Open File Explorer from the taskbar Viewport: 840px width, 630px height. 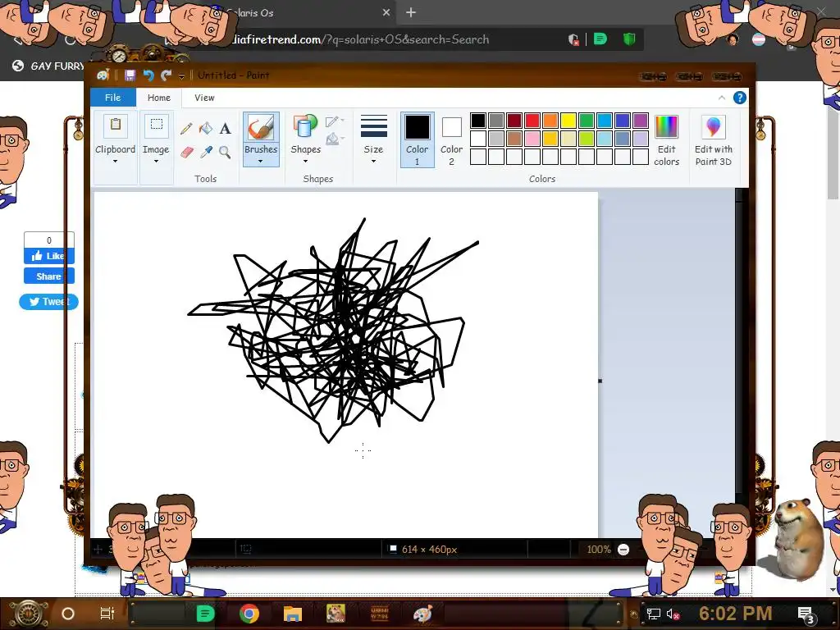(x=293, y=614)
